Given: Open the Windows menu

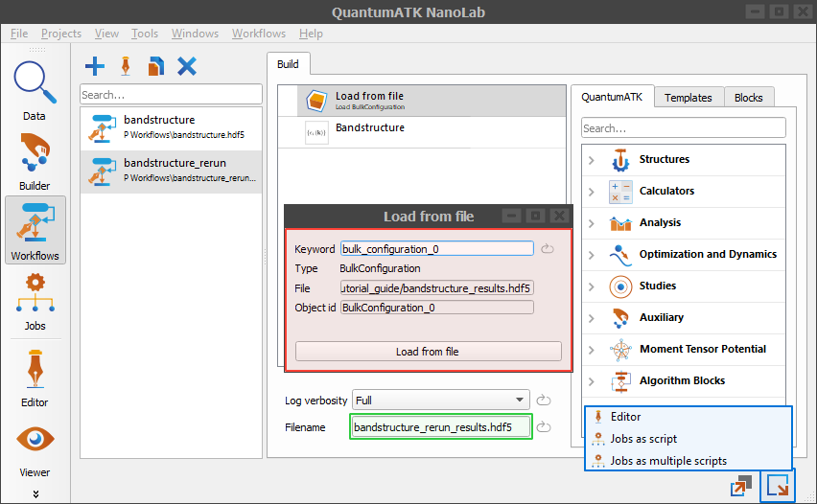Looking at the screenshot, I should (195, 34).
